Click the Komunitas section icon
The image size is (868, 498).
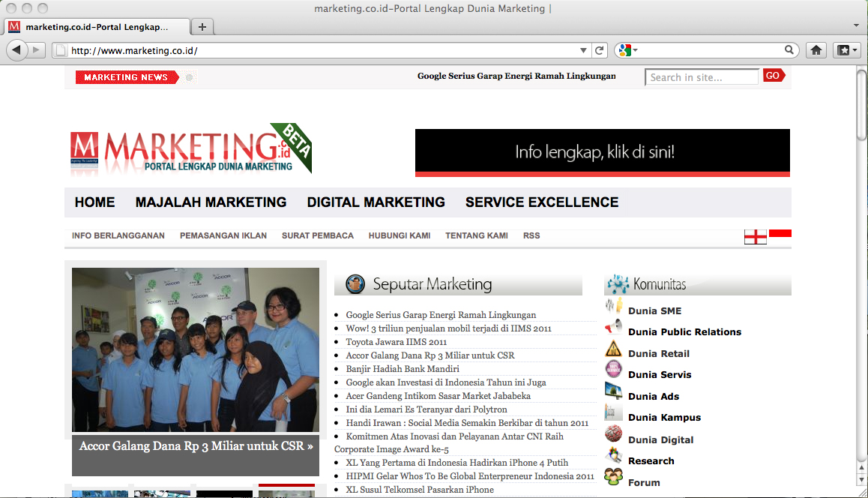(x=618, y=284)
